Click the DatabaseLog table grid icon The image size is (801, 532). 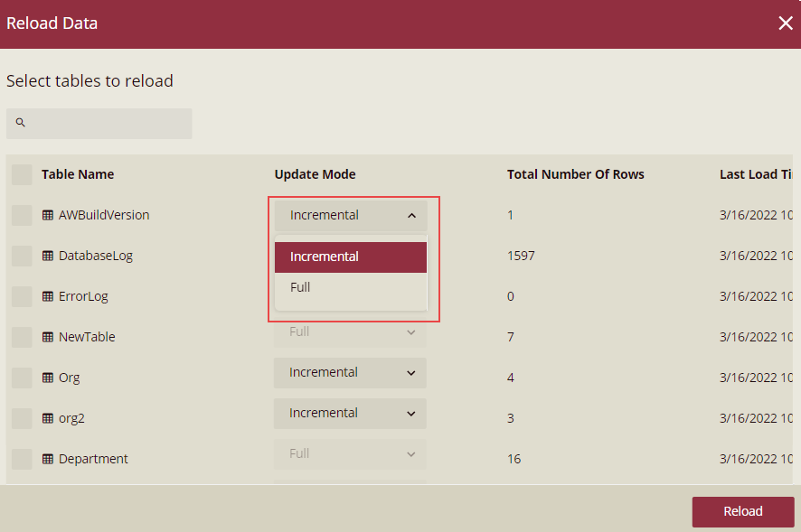46,256
